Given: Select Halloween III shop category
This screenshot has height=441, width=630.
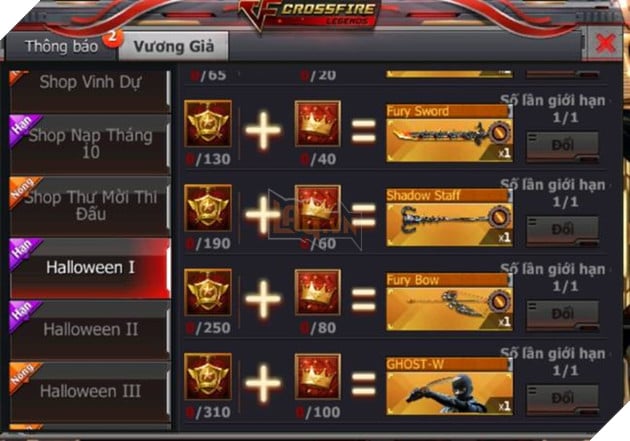Looking at the screenshot, I should click(x=90, y=391).
